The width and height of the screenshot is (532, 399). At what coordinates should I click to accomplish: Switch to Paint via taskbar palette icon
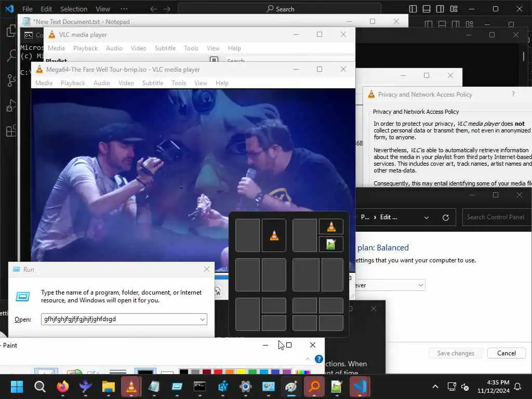pyautogui.click(x=291, y=387)
